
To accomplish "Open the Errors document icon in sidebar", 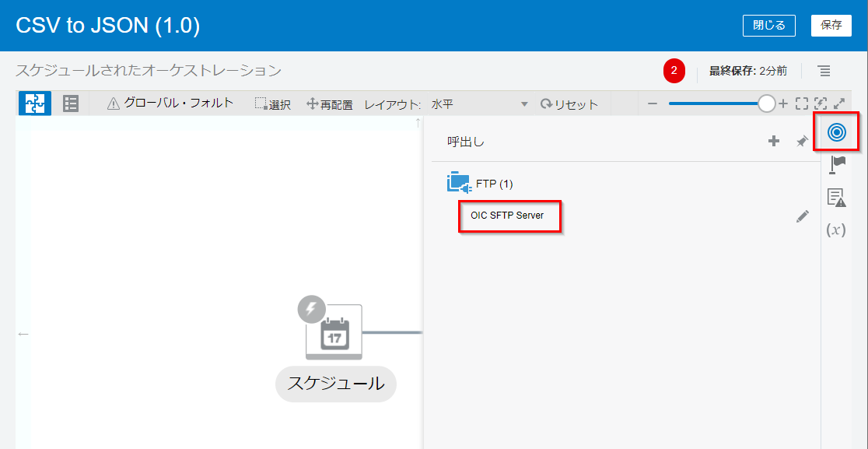I will tap(836, 198).
